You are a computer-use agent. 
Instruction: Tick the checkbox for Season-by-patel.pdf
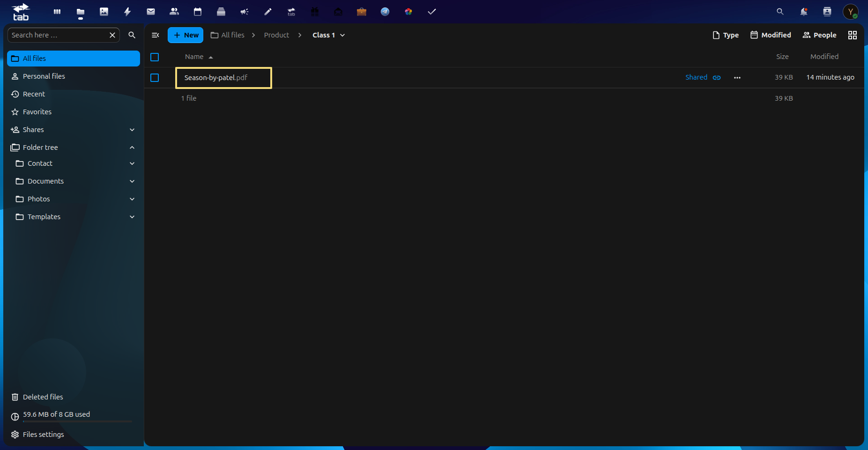[155, 78]
